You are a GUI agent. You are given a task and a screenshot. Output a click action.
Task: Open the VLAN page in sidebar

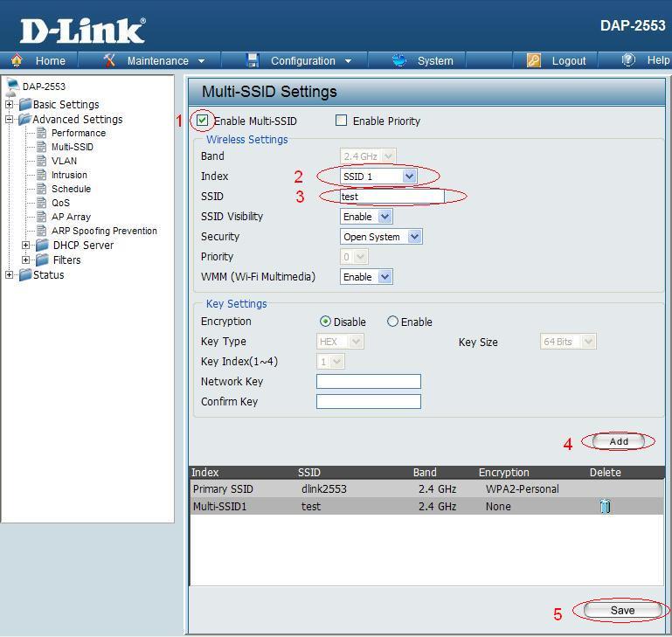pyautogui.click(x=64, y=161)
